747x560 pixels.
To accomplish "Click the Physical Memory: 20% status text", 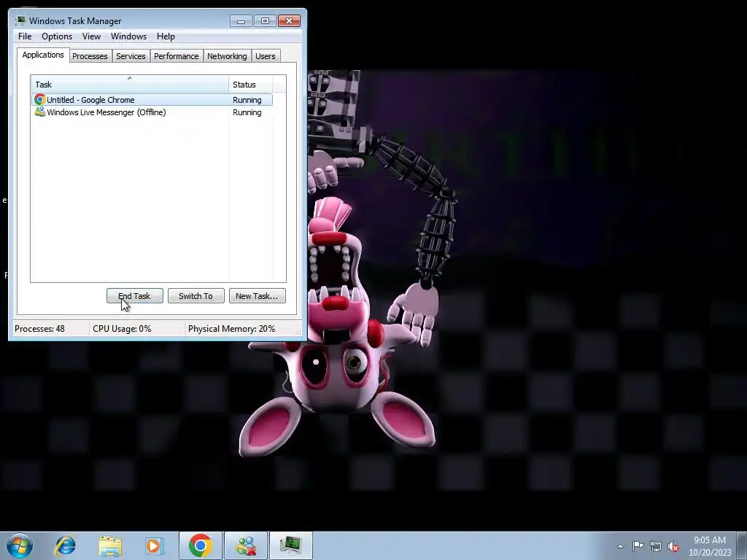I will click(x=231, y=329).
